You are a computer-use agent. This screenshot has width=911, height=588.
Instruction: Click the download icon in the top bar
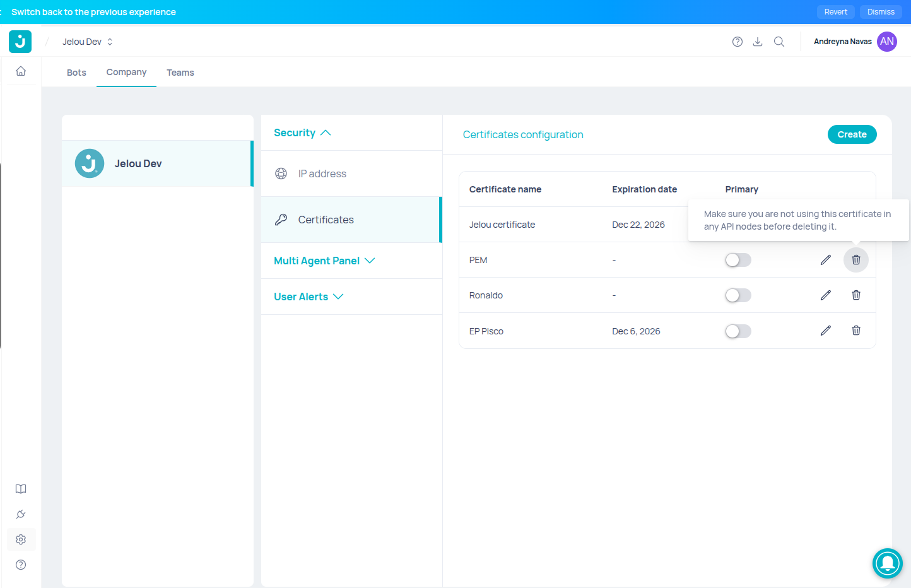[x=758, y=42]
